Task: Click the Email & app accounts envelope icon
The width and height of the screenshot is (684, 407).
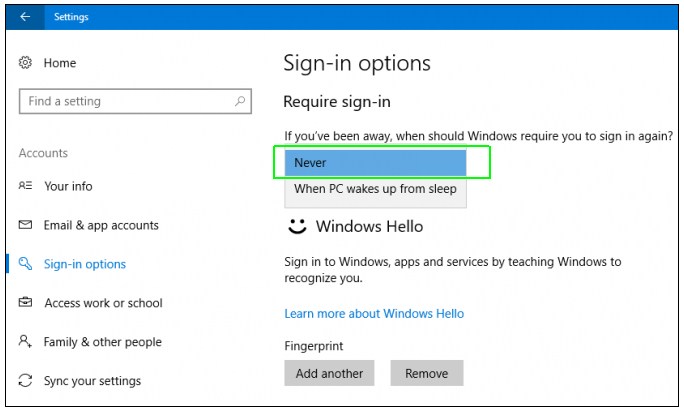Action: (25, 225)
